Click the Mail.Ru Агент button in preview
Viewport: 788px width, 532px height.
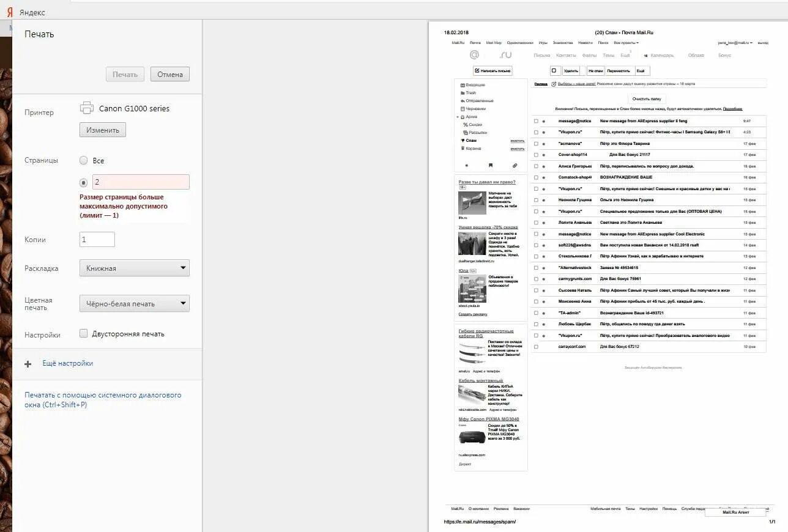735,512
